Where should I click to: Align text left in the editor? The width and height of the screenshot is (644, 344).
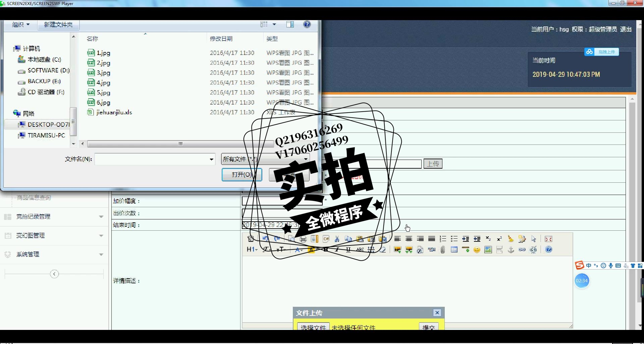coord(397,239)
